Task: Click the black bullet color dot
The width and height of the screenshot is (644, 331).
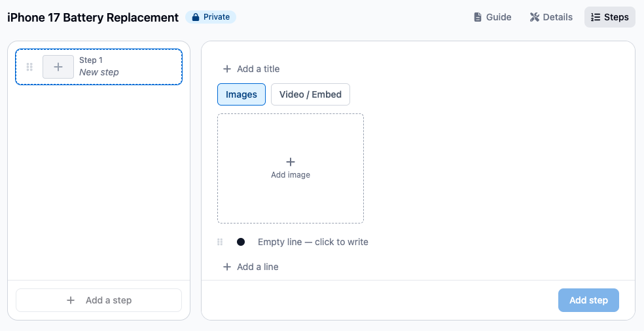Action: [x=241, y=242]
